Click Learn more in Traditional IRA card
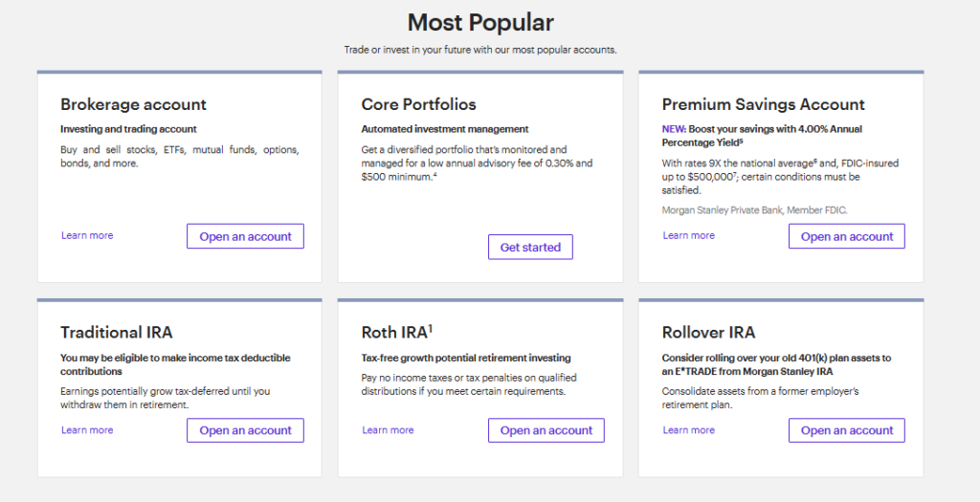The height and width of the screenshot is (502, 980). click(87, 430)
